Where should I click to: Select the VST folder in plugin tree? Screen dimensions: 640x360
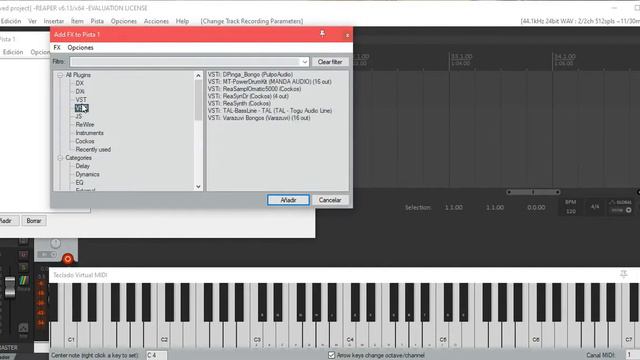coord(81,100)
